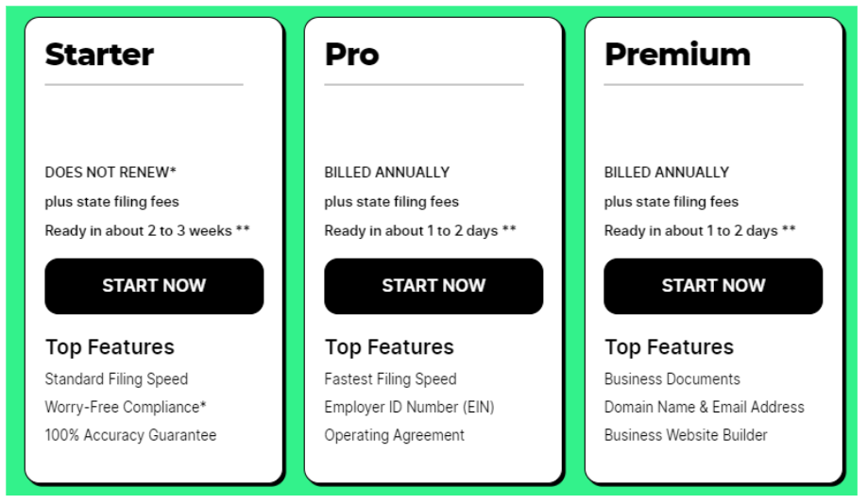Select the Premium plan title
The width and height of the screenshot is (867, 504).
(x=677, y=55)
